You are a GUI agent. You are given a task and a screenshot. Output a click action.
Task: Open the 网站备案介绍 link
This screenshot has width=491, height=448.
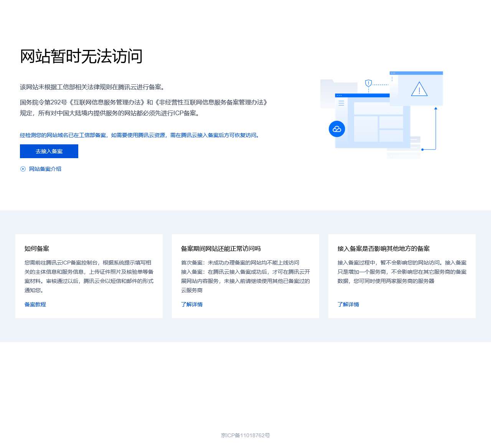[45, 169]
